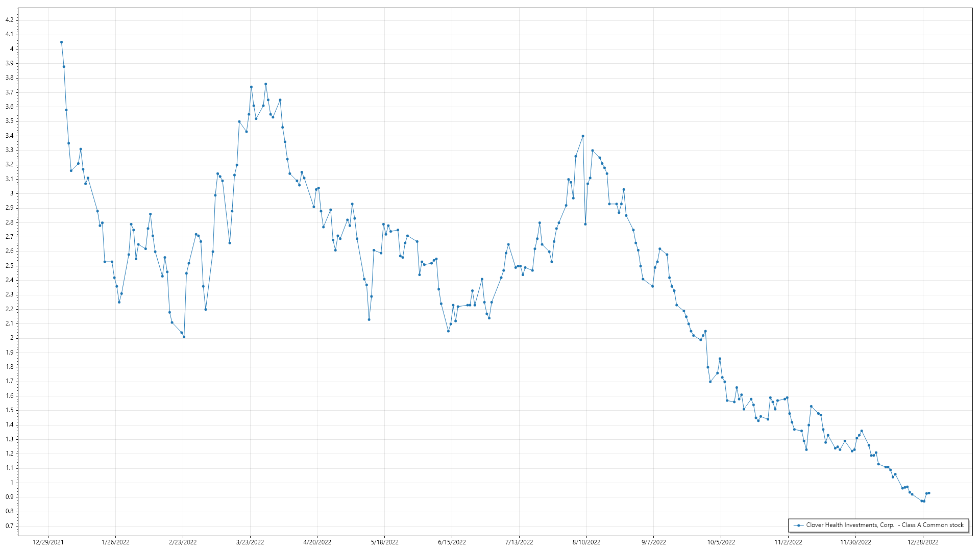Click the February low data point near 2.0

pyautogui.click(x=184, y=337)
